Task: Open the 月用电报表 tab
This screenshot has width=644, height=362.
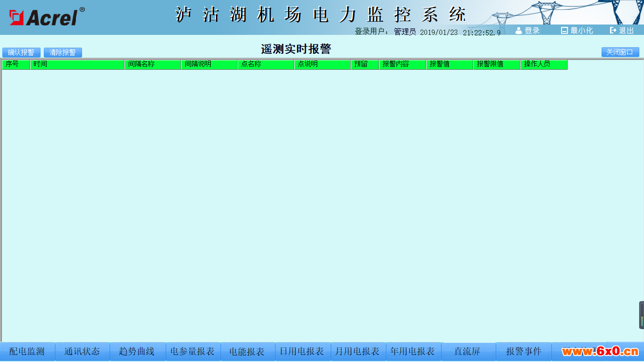Action: [357, 352]
